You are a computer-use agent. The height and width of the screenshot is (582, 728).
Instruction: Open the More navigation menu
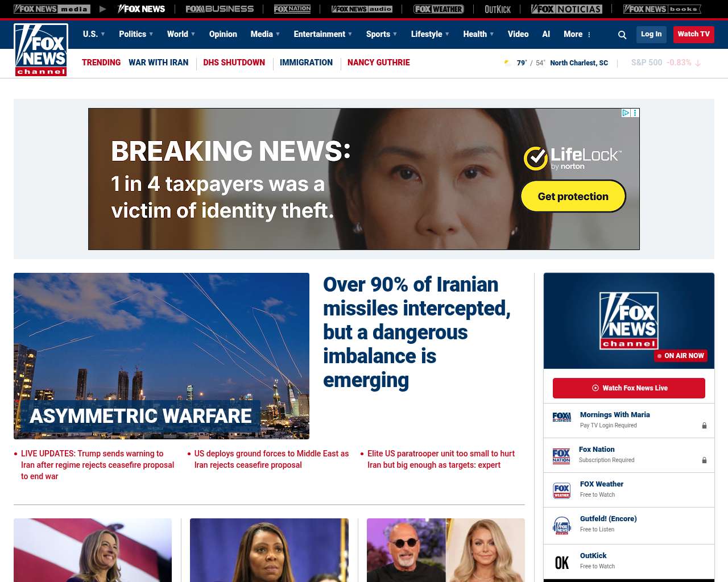click(573, 34)
